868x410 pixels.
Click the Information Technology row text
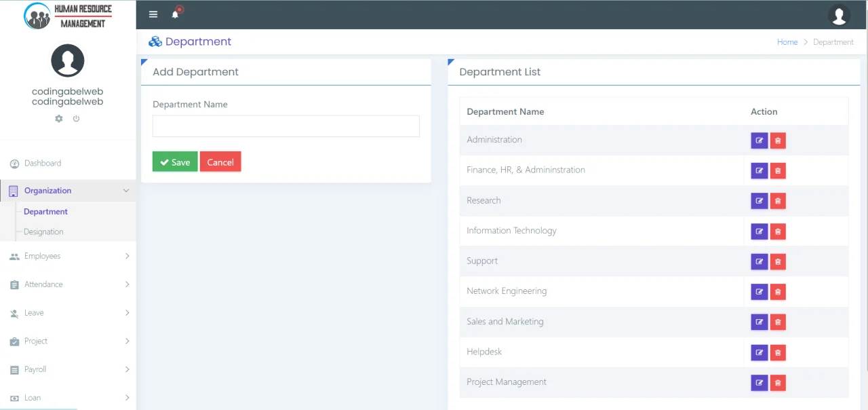511,231
